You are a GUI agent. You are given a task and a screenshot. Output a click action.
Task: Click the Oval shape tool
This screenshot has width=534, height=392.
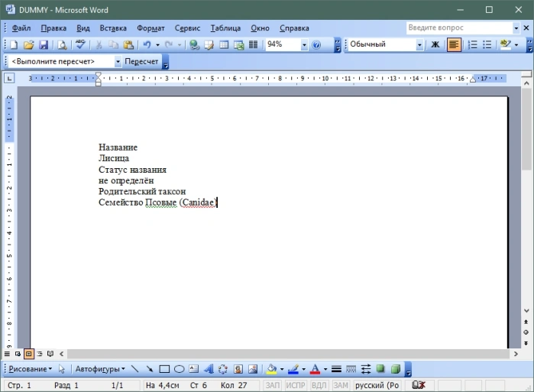pos(179,369)
